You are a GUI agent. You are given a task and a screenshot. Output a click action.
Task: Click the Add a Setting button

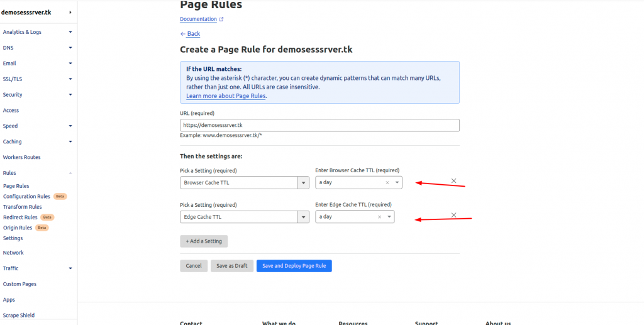204,241
